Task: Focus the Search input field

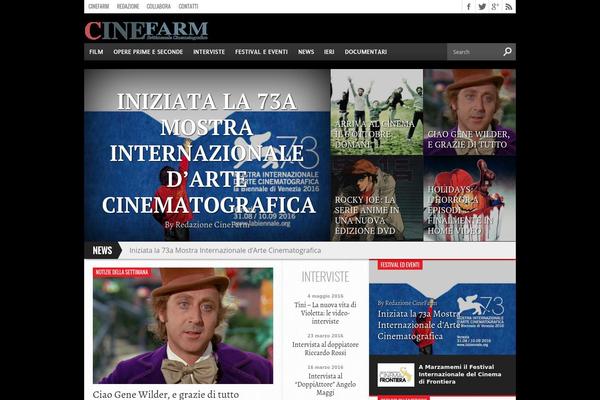Action: (474, 52)
